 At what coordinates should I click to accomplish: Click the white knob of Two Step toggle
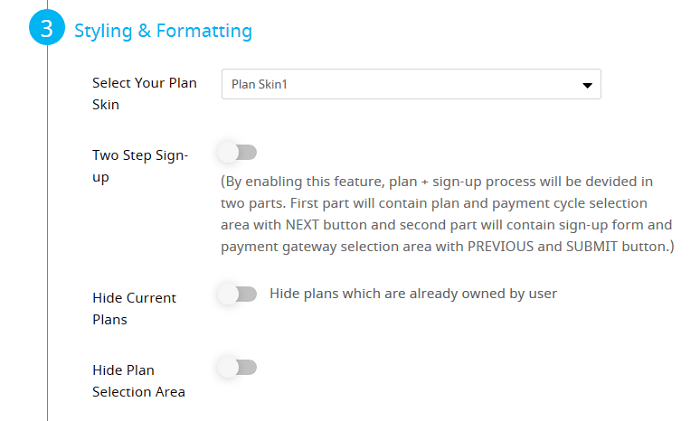(228, 153)
